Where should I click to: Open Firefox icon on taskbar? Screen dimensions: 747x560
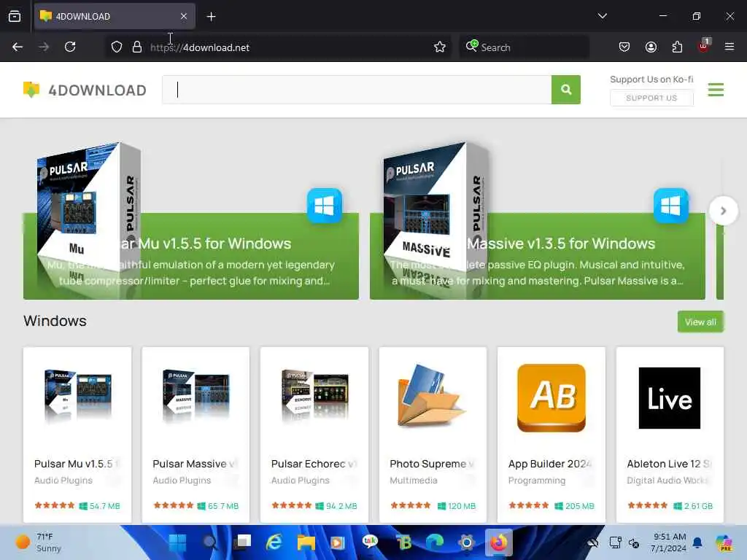point(499,542)
